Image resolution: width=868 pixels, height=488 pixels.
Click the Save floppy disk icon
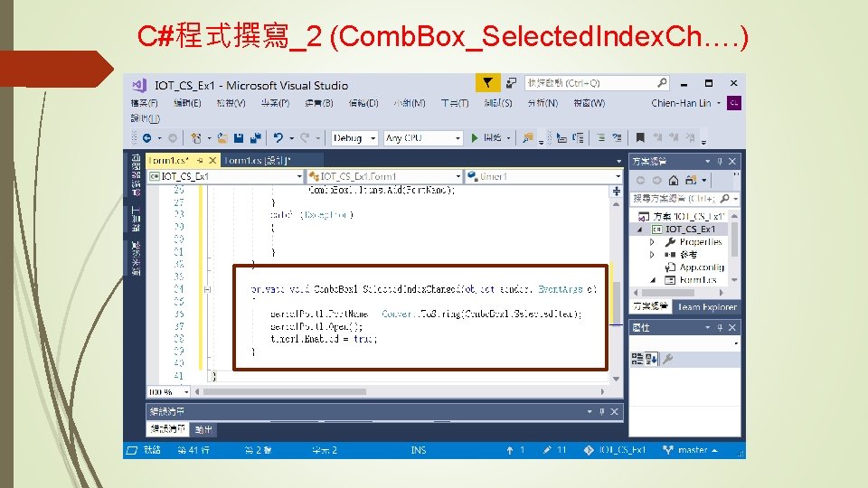coord(239,137)
